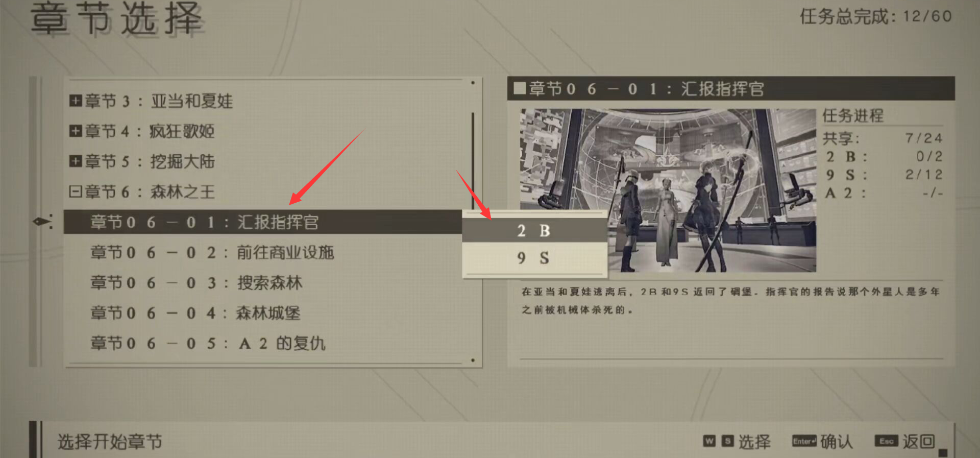Select 章节06-01：汇报指挥官
This screenshot has width=980, height=458.
pos(263,222)
